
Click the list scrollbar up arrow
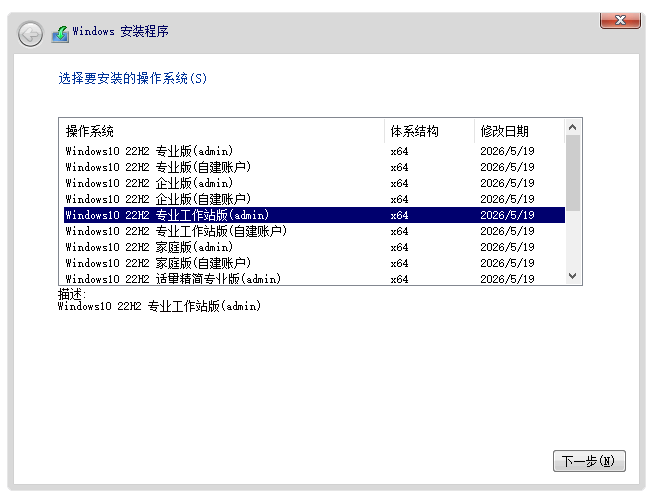(573, 127)
